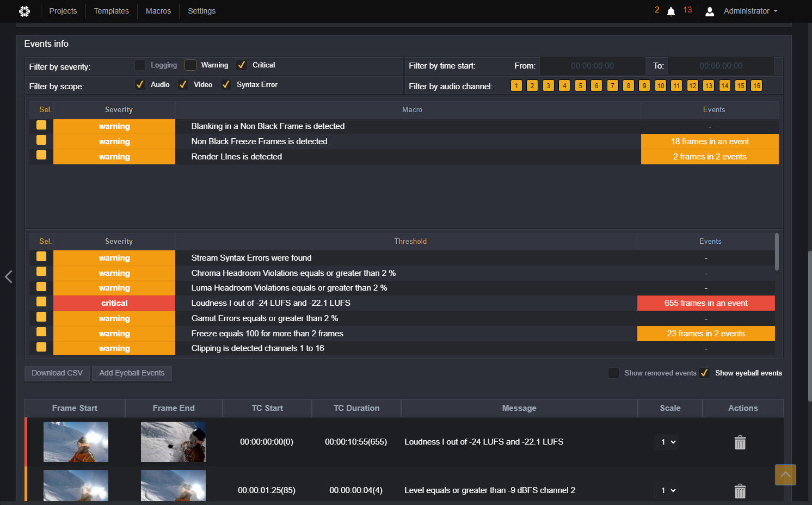Toggle audio channel 16 filter
Viewport: 812px width, 505px height.
(x=756, y=85)
